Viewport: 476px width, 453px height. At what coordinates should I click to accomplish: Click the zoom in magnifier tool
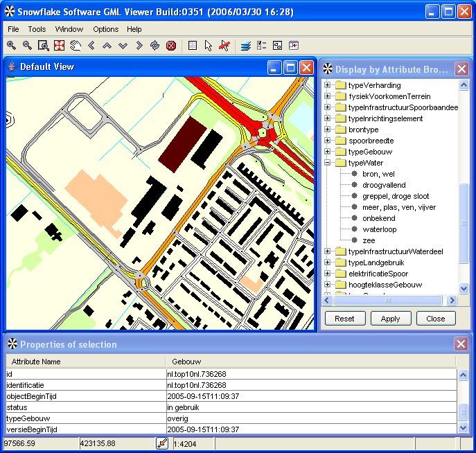[11, 46]
